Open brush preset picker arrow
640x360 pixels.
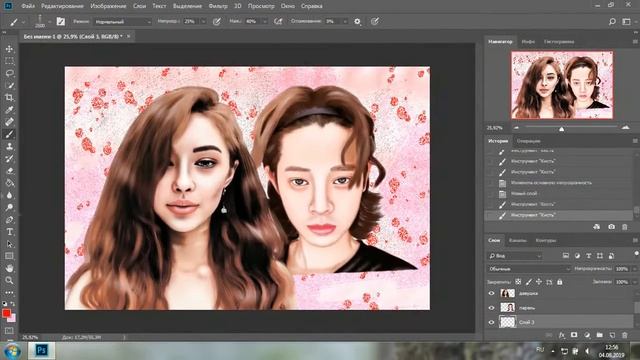point(50,22)
